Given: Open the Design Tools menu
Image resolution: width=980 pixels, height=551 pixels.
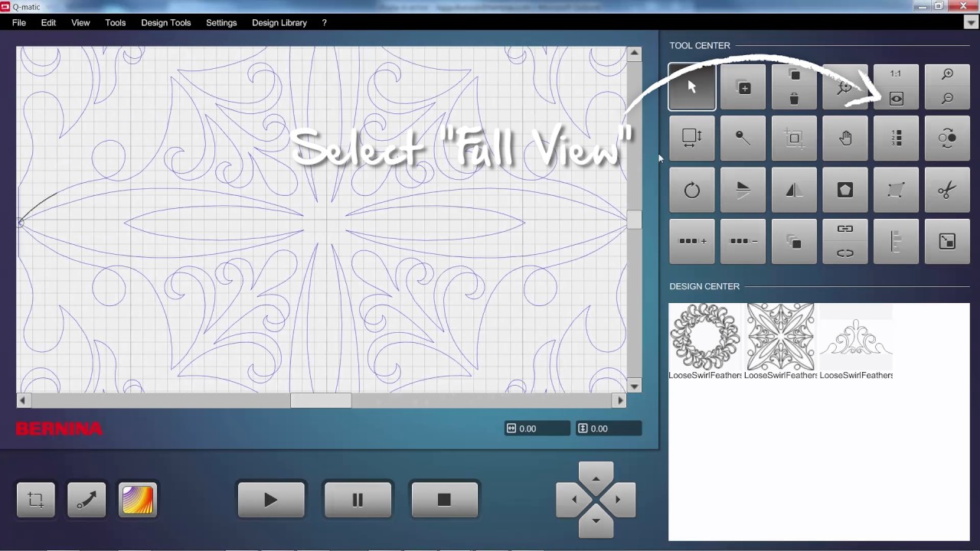Looking at the screenshot, I should point(165,23).
